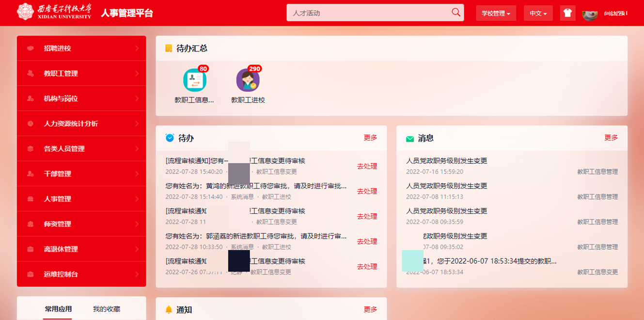Click 去处理 for 黄鸿 approval item
The width and height of the screenshot is (644, 320).
click(x=367, y=192)
